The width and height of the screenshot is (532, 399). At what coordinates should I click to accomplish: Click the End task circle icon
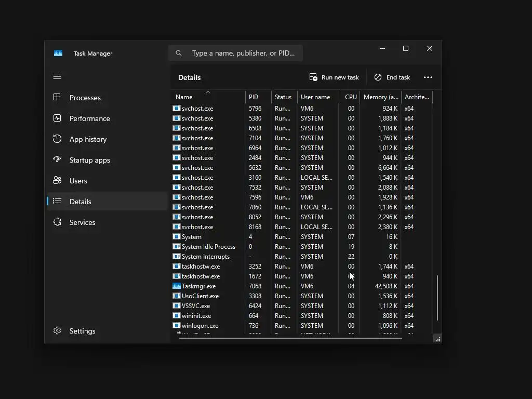click(378, 77)
